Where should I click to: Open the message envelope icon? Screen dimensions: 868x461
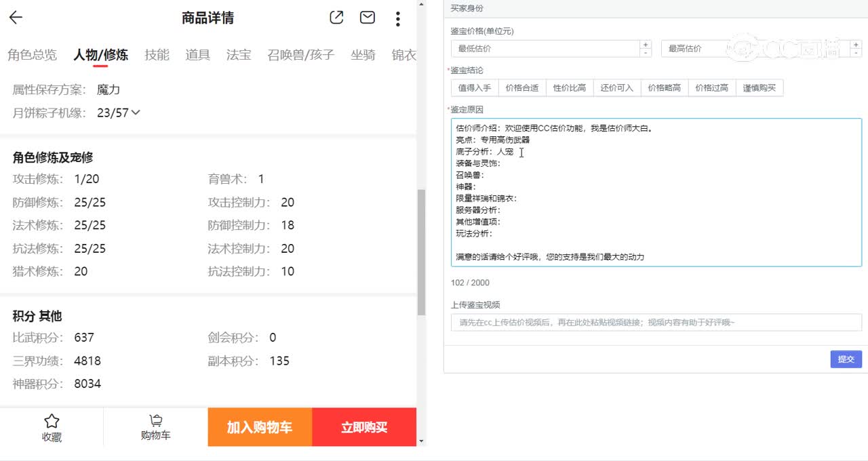pyautogui.click(x=367, y=18)
